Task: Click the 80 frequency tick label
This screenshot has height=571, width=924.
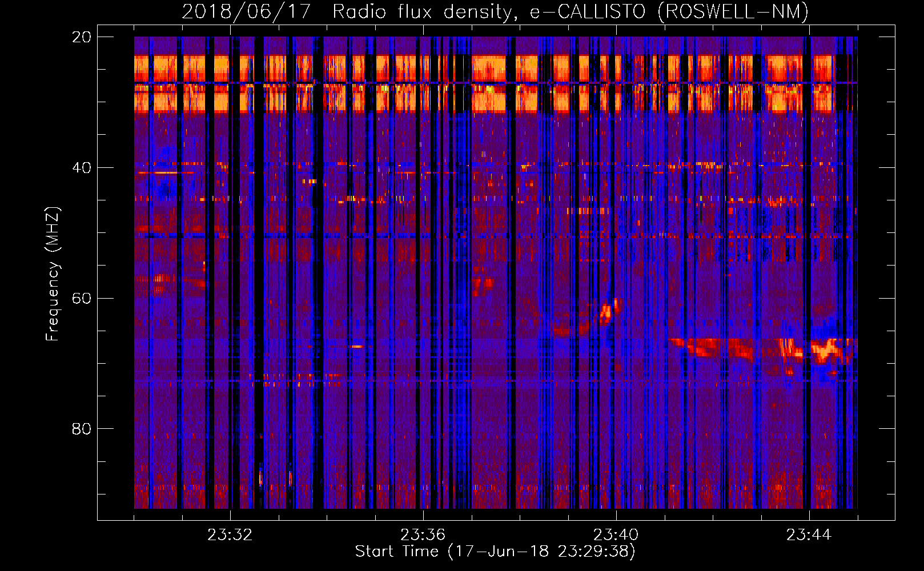Action: (x=81, y=429)
